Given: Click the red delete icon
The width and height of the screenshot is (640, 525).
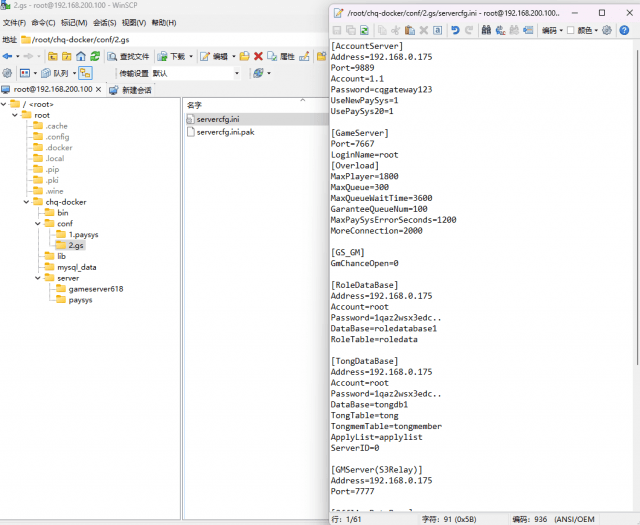Looking at the screenshot, I should tap(258, 56).
